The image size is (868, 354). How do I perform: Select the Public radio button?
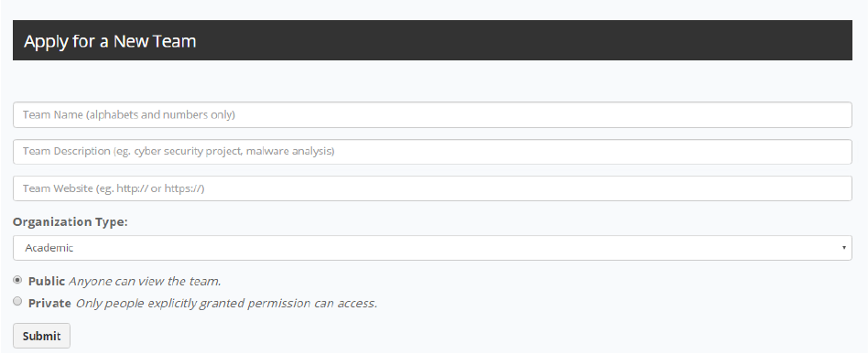pyautogui.click(x=17, y=280)
